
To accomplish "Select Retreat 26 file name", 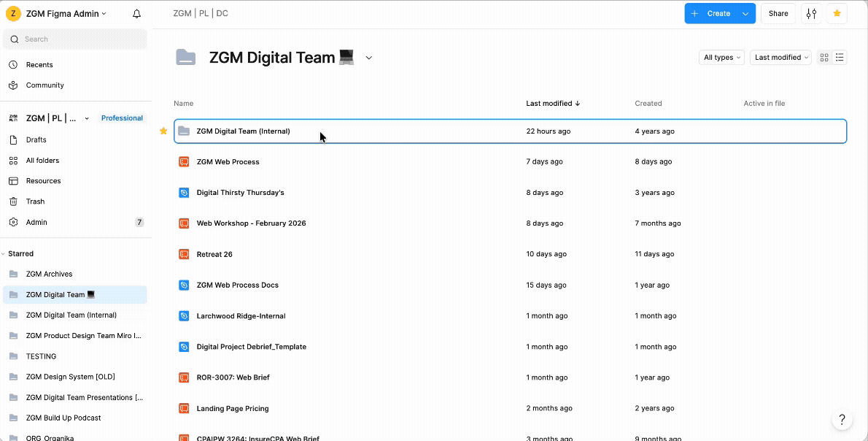I will pyautogui.click(x=214, y=254).
